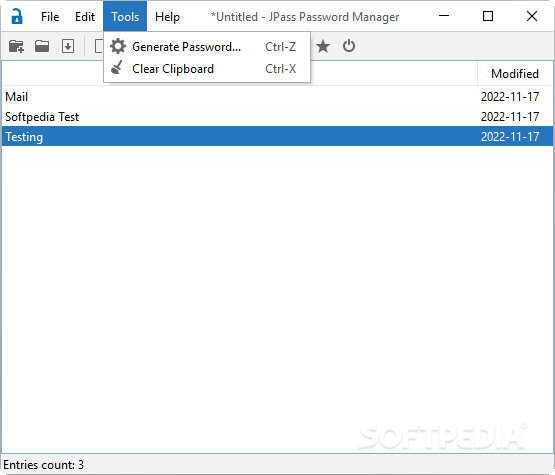Close the JPass Password Manager window

[x=532, y=16]
